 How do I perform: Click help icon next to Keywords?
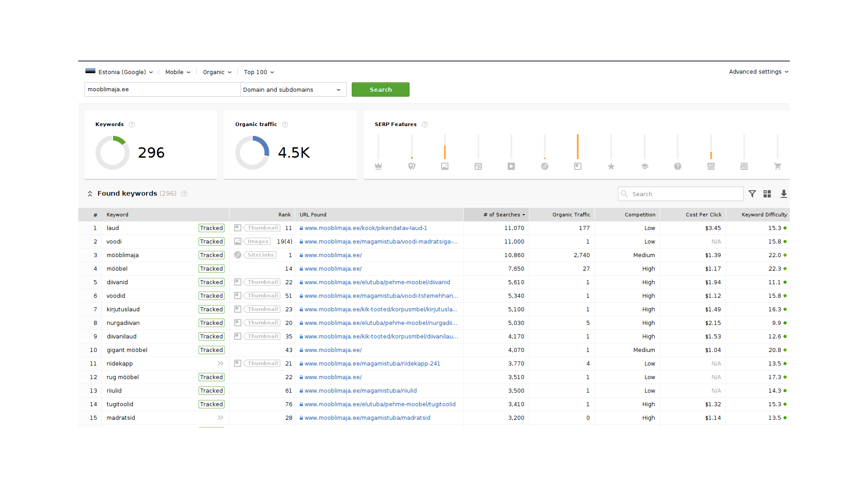132,125
